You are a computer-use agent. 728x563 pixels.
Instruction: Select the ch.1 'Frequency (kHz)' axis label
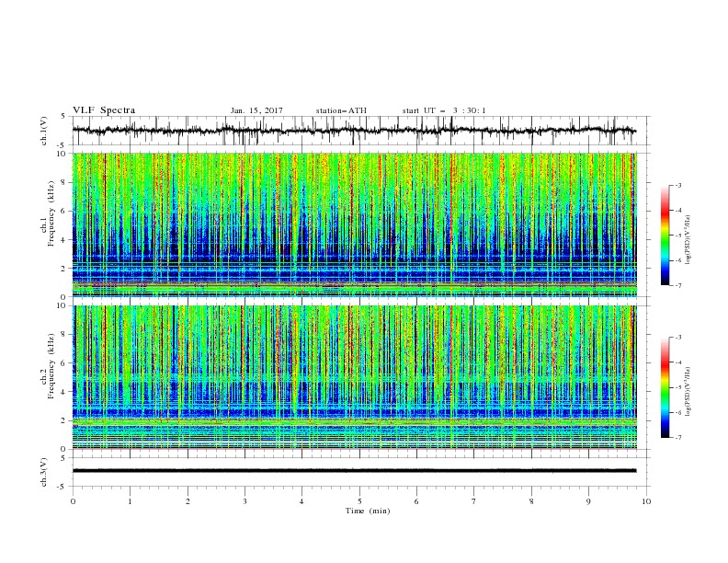(51, 214)
